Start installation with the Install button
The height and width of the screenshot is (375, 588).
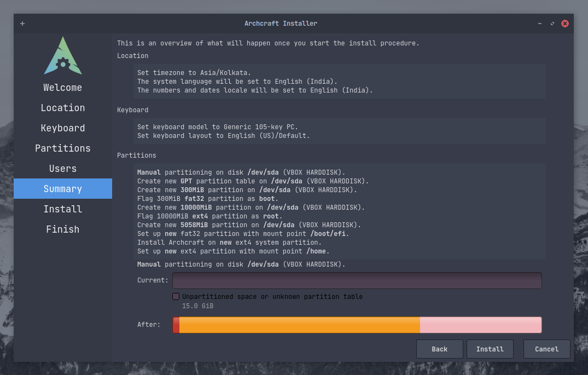490,349
